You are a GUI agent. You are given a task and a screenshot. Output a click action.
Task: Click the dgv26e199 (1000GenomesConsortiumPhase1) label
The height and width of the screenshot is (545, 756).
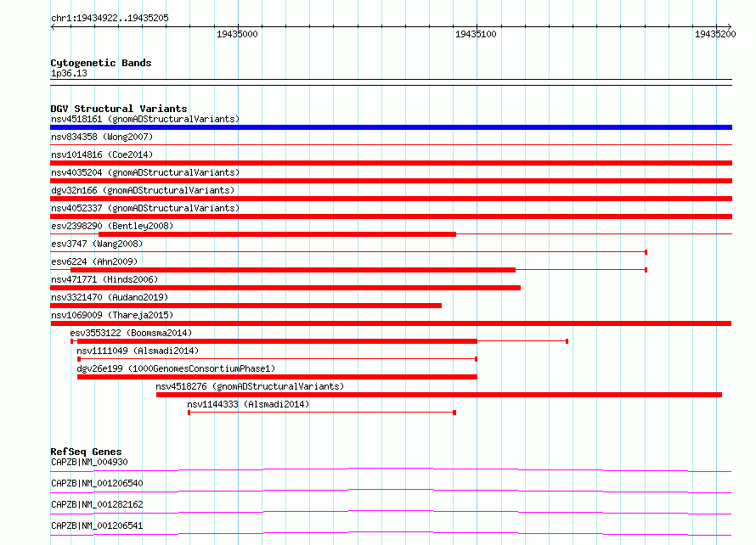coord(176,368)
